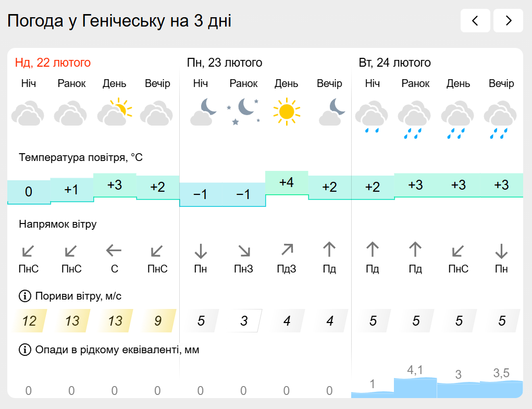Click the wind gusts info icon
This screenshot has height=409, width=532.
[25, 296]
